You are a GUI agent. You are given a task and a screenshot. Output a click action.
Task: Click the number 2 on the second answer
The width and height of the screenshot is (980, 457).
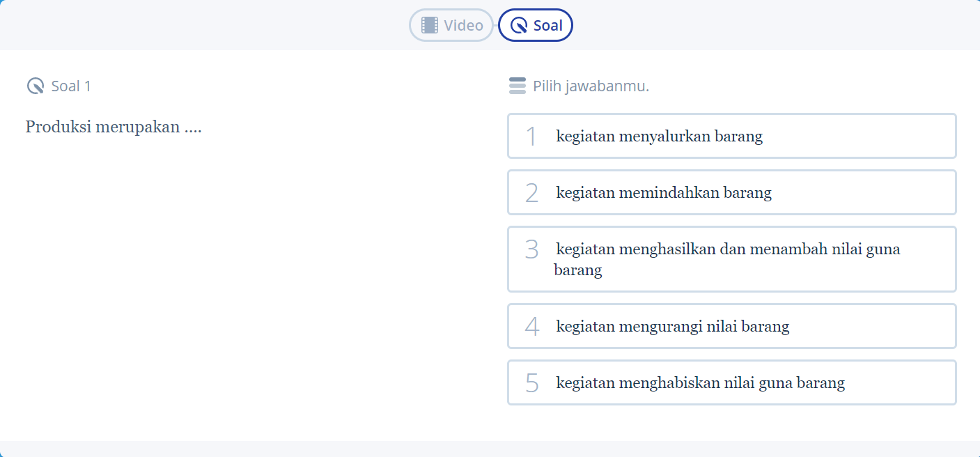(531, 192)
